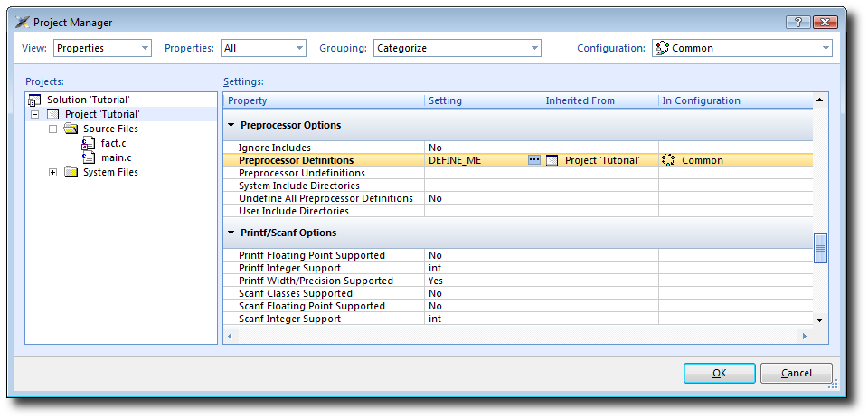The image size is (868, 419).
Task: Open the Grouping Categorize dropdown
Action: [457, 48]
